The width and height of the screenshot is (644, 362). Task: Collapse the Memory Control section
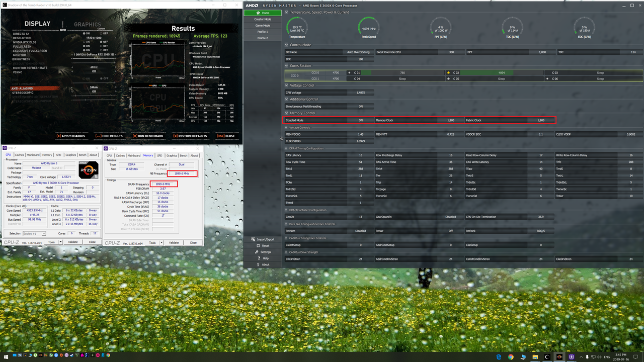click(287, 113)
